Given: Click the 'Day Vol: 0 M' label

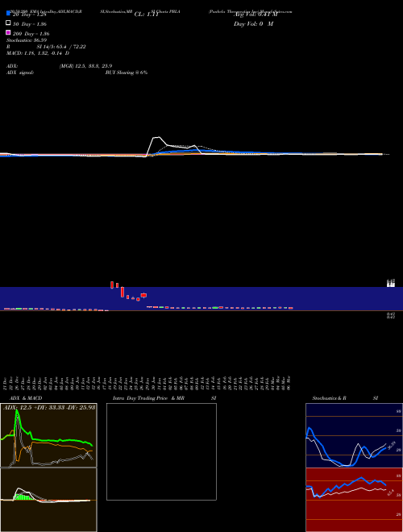Looking at the screenshot, I should click(x=253, y=24).
